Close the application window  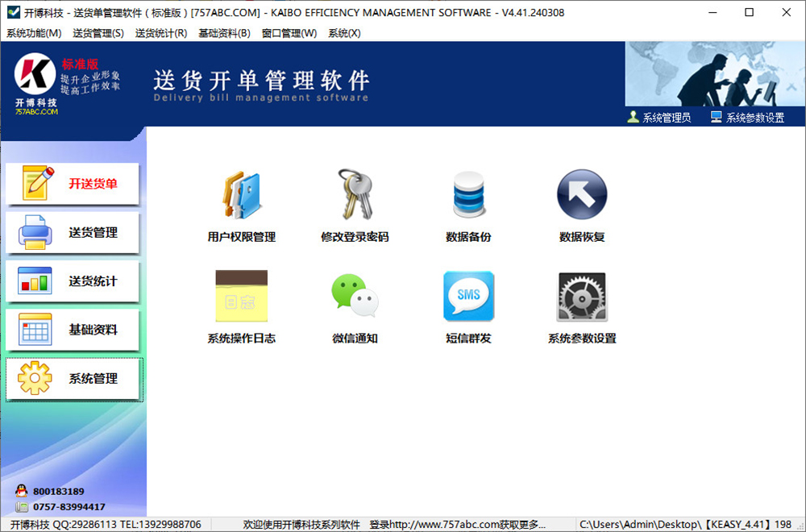(787, 12)
